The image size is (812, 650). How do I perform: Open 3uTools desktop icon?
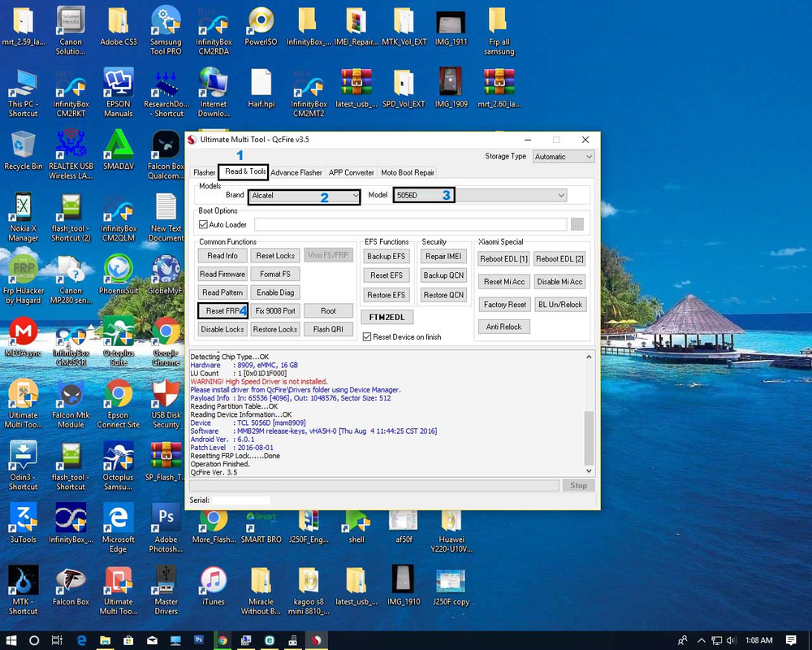pyautogui.click(x=23, y=523)
